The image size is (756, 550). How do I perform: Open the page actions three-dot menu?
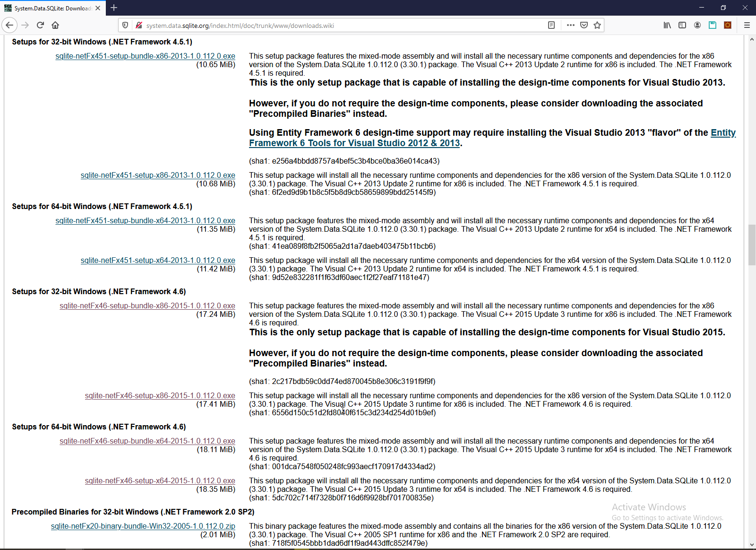[x=571, y=25]
